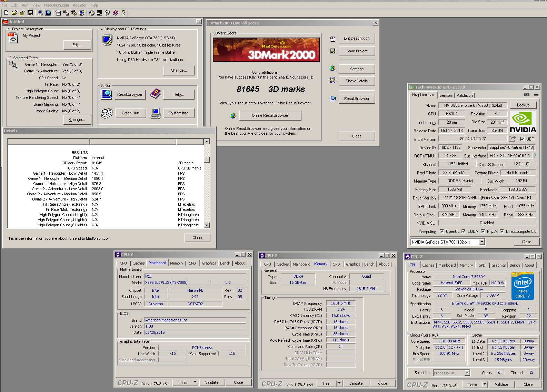
Task: Click Change... under Selected Tests
Action: click(x=77, y=120)
